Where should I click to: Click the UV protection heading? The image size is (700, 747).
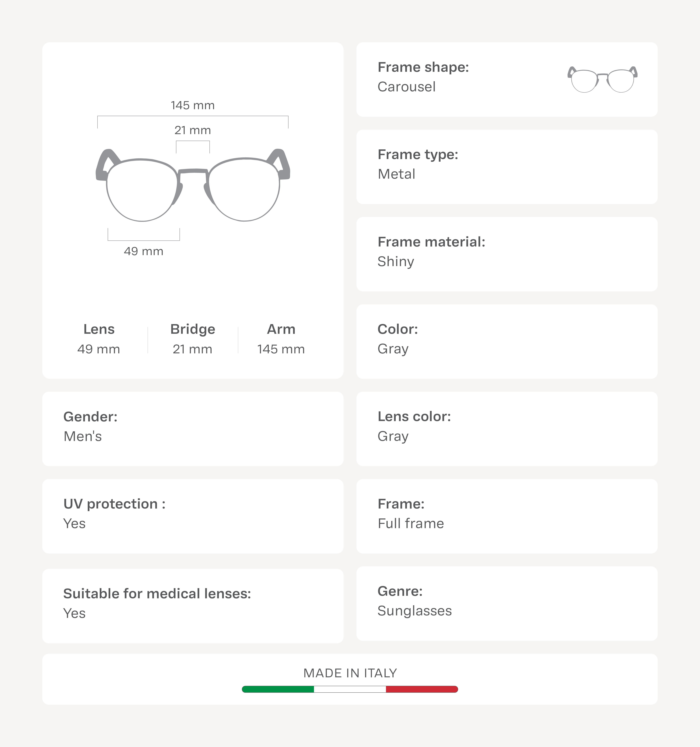114,504
